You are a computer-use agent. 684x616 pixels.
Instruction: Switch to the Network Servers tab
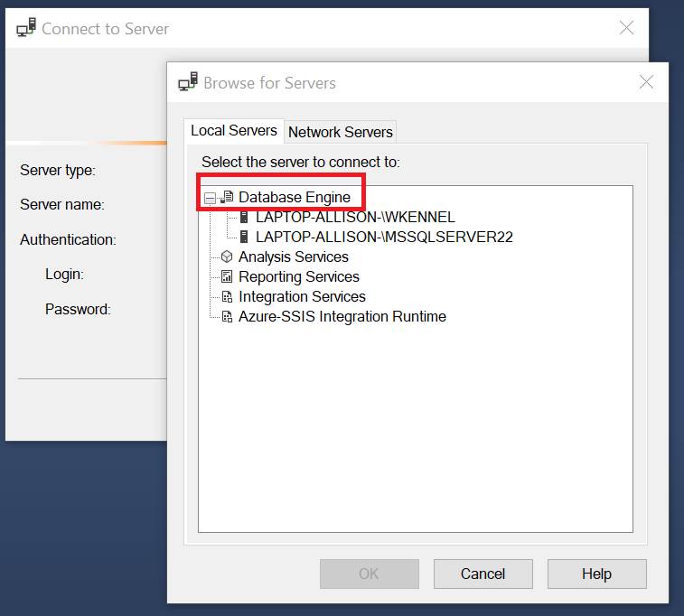click(340, 132)
